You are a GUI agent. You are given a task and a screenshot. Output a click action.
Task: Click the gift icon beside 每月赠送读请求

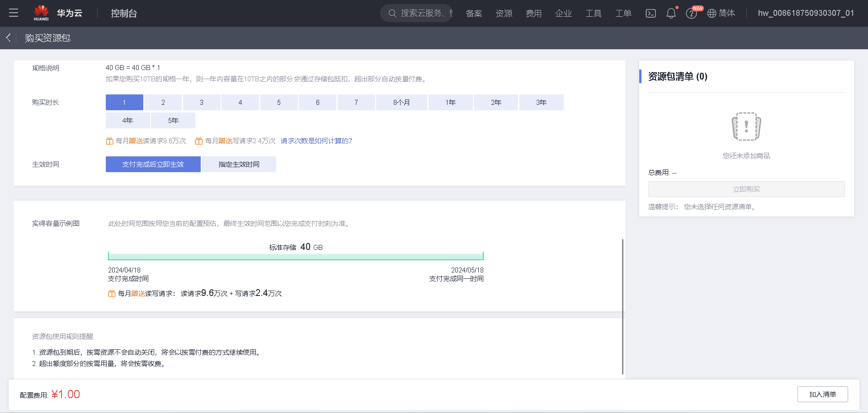tap(109, 141)
